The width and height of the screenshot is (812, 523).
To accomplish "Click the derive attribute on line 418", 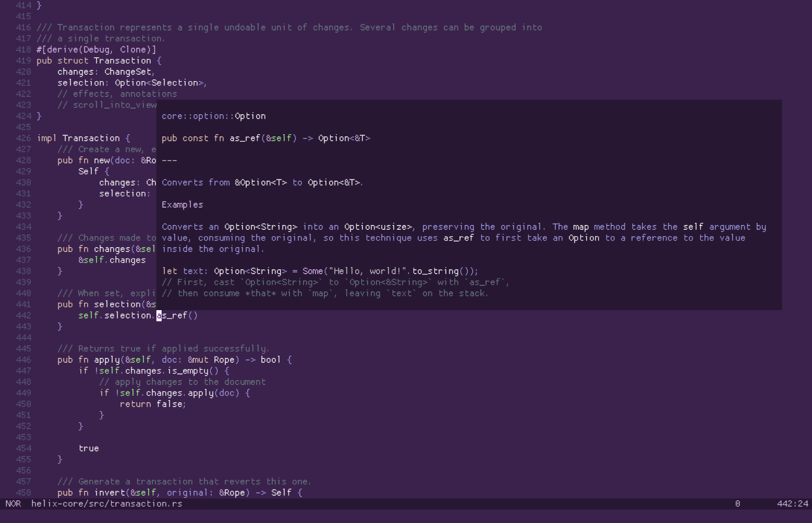I will point(96,50).
